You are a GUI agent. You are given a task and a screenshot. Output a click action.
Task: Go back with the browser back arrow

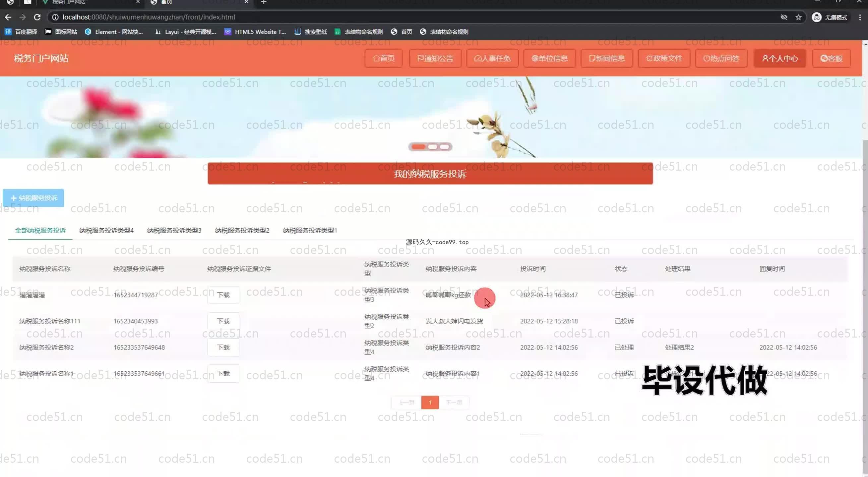(8, 17)
